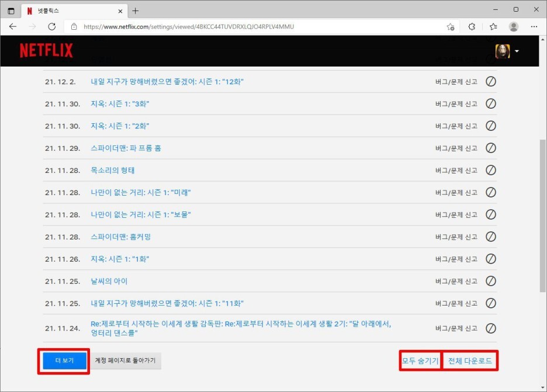Screen dimensions: 547x392
Task: Hide 나만이 없는 거리 "보물" entry
Action: [x=491, y=214]
